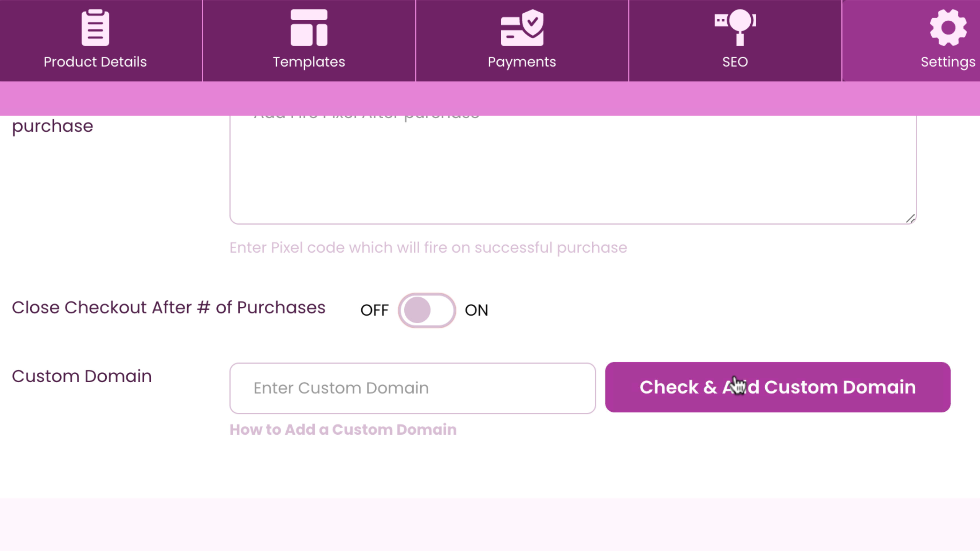Click the Templates layout icon
The image size is (980, 551).
pos(309,28)
